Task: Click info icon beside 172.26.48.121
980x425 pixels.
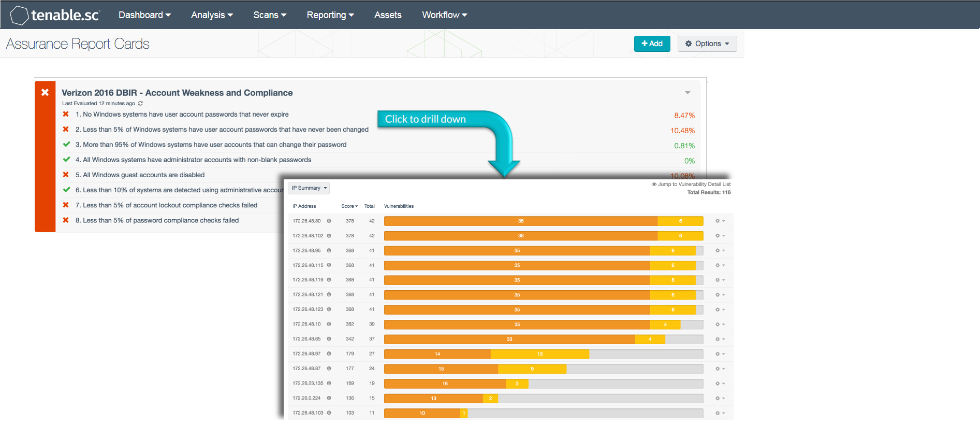Action: pos(329,294)
